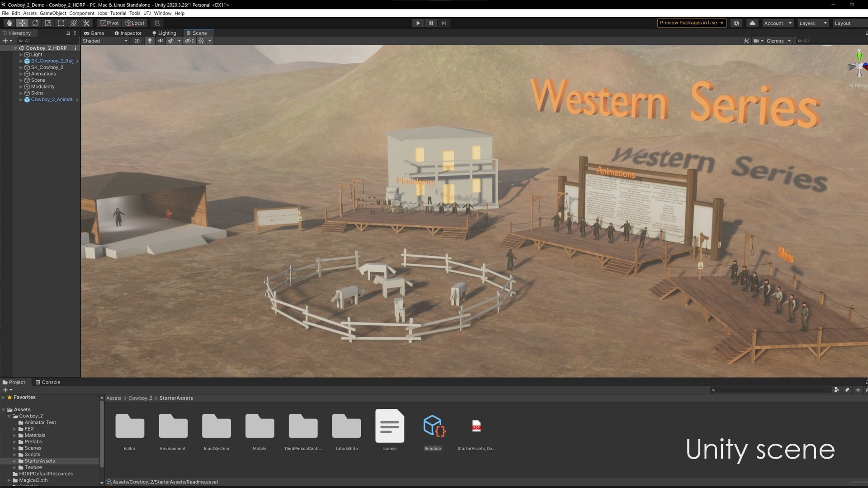Click the Project search field

(770, 390)
